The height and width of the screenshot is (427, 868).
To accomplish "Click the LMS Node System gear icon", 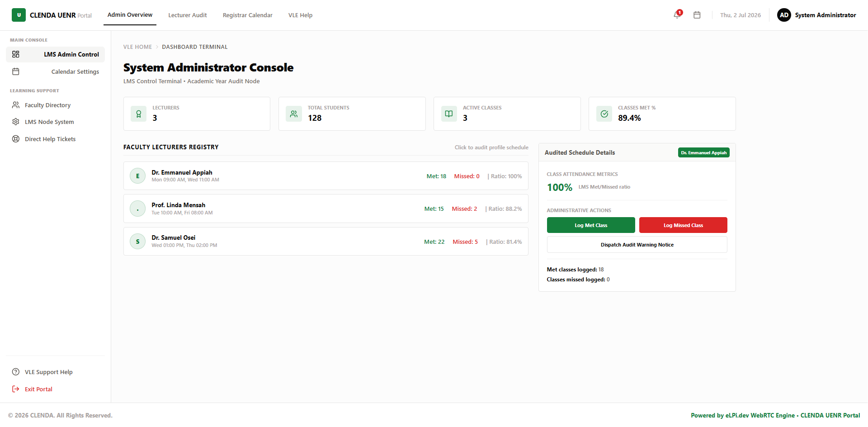I will (16, 122).
